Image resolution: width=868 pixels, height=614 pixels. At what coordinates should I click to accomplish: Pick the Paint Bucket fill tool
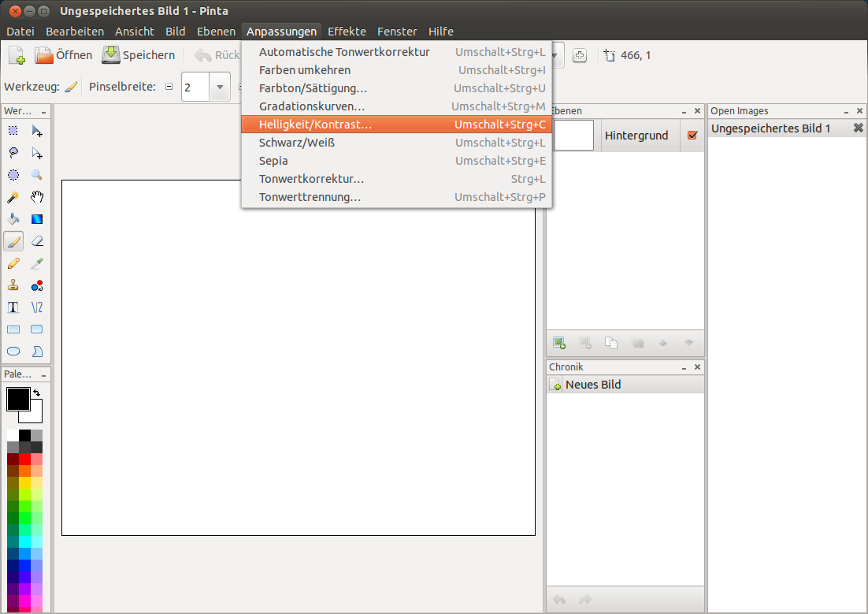pos(13,219)
